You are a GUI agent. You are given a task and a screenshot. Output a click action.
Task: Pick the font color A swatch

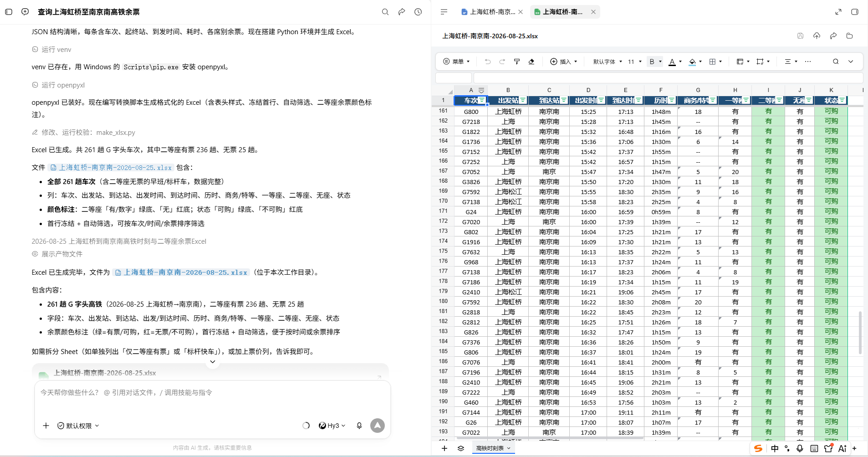[672, 62]
